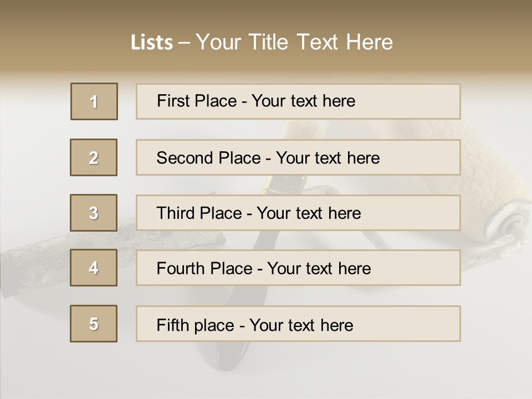Viewport: 532px width, 399px height.
Task: Click "Your text here" in the Fifth place box
Action: click(x=301, y=325)
